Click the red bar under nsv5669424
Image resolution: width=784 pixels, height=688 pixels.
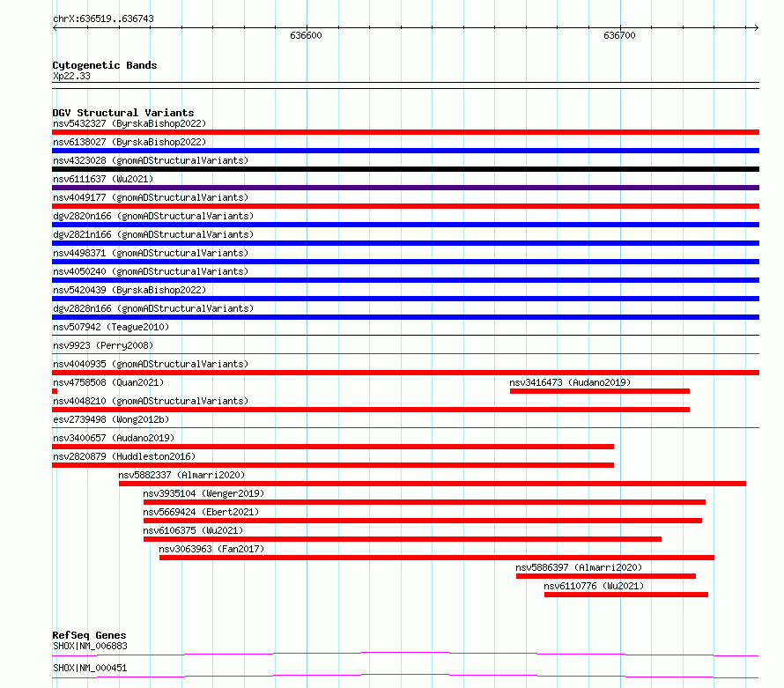coord(423,521)
